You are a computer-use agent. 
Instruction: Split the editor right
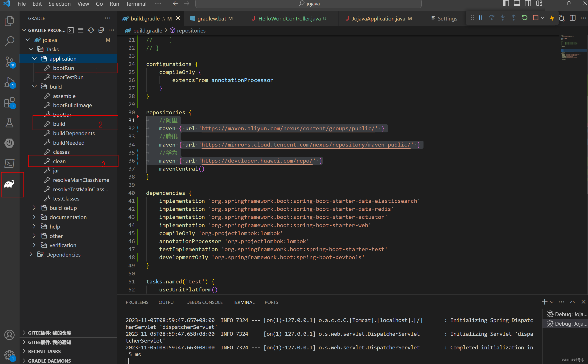point(573,18)
